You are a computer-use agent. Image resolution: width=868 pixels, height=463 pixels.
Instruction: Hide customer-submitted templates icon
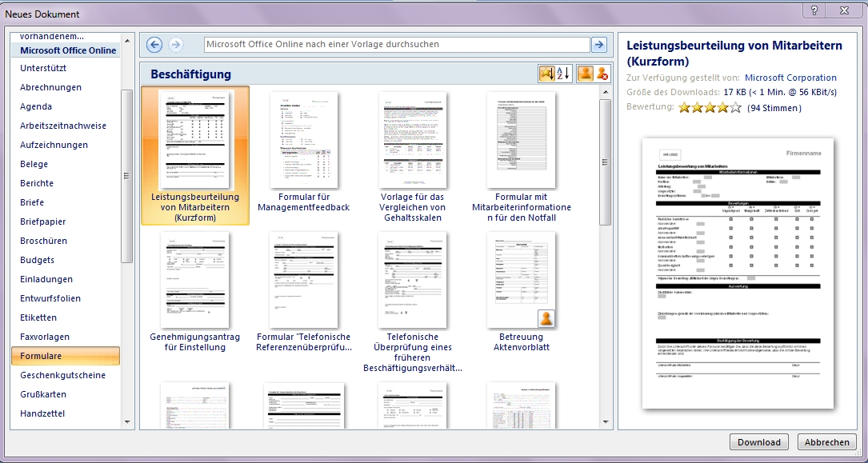(x=602, y=74)
